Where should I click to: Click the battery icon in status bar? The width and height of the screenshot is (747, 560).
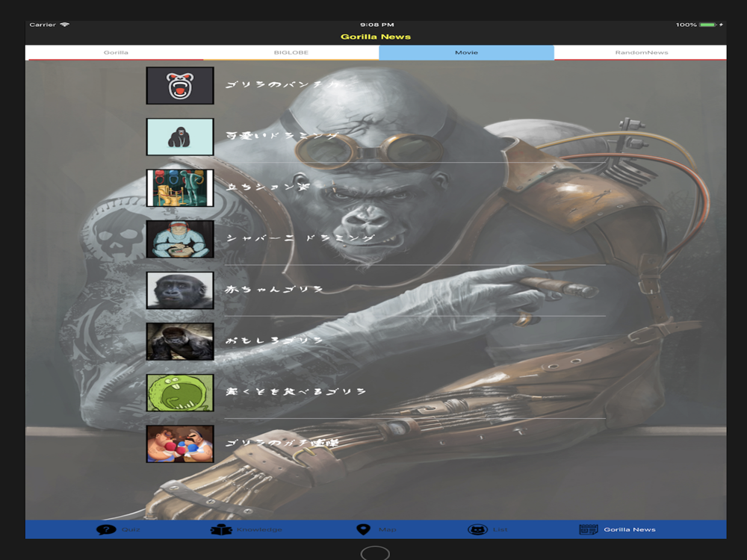coord(708,25)
